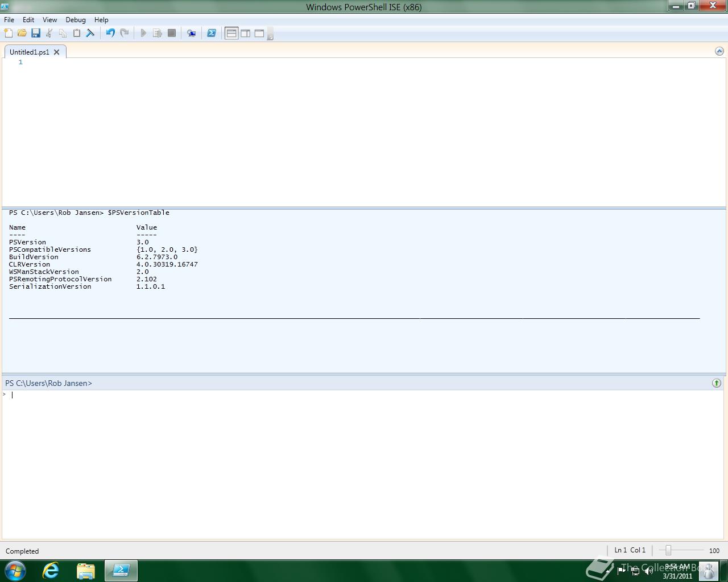
Task: Cut selected text with scissors icon
Action: [x=49, y=33]
